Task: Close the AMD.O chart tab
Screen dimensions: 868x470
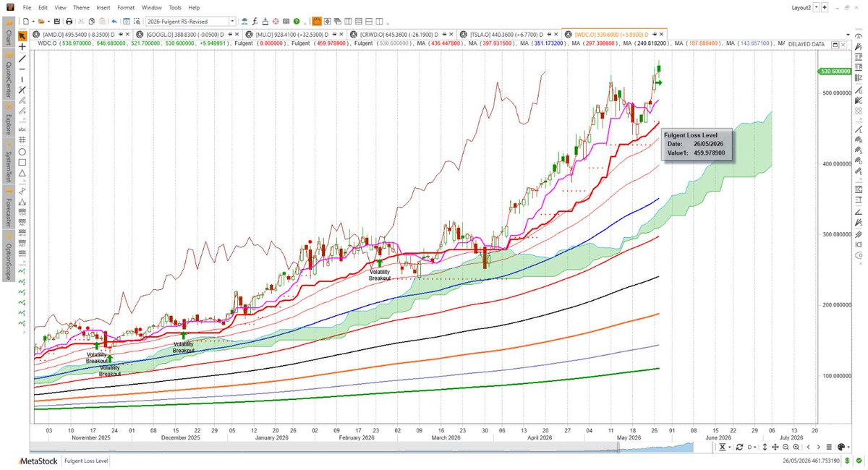Action: click(x=127, y=34)
